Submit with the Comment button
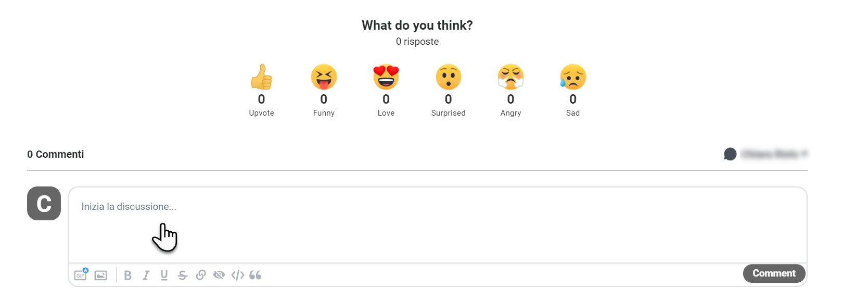 click(x=774, y=273)
